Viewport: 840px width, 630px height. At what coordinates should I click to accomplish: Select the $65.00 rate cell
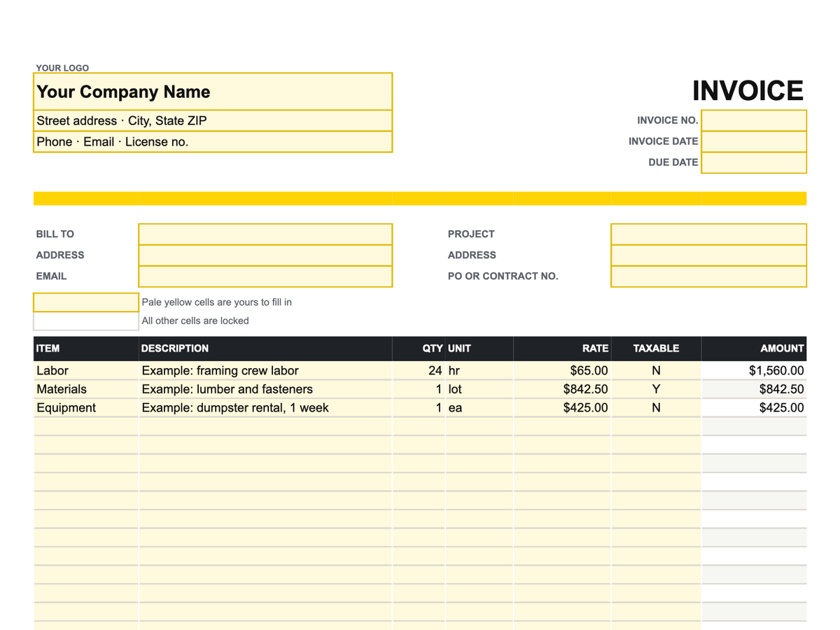[562, 371]
